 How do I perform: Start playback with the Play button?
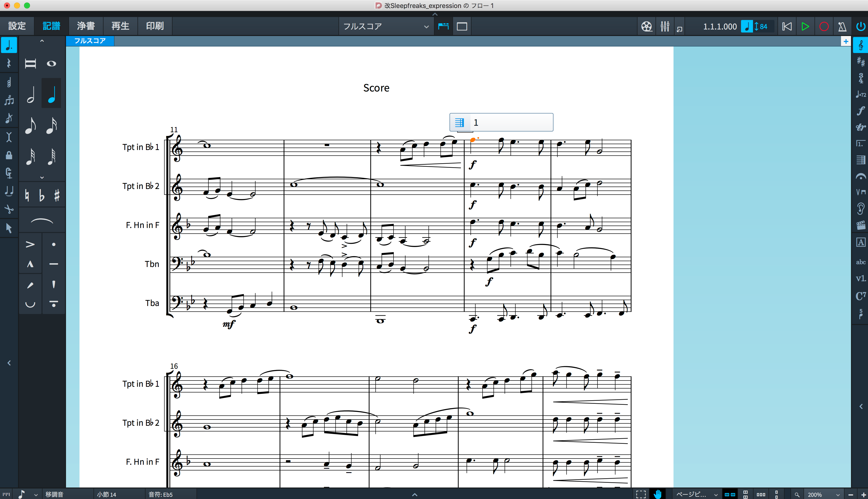(x=805, y=26)
